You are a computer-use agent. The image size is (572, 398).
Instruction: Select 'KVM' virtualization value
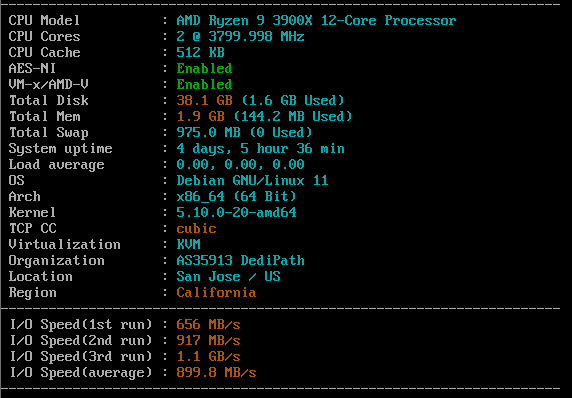[188, 245]
